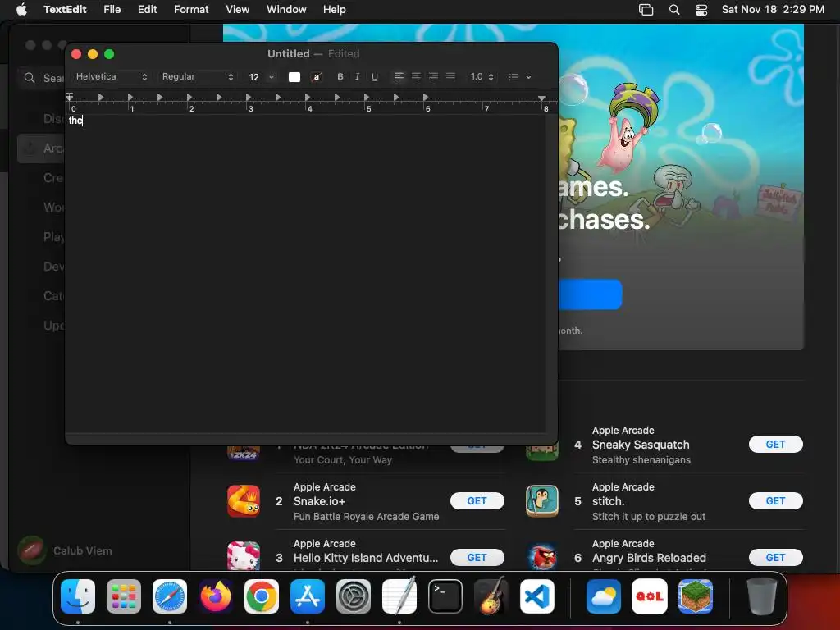
Task: Get Angry Birds Reloaded
Action: point(775,558)
